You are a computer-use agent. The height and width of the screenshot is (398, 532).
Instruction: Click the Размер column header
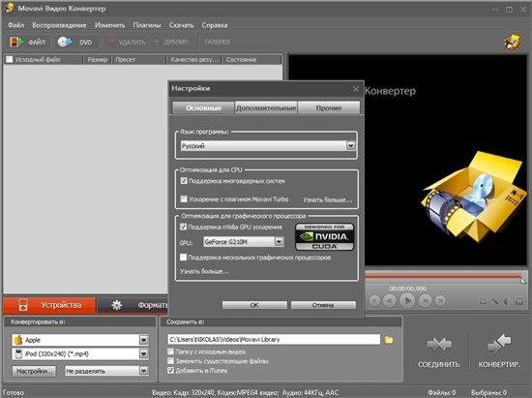coord(98,60)
